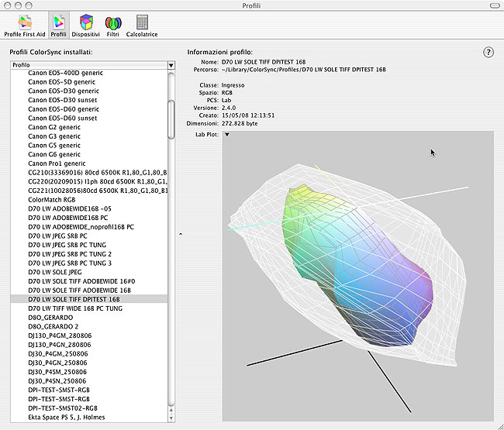Image resolution: width=504 pixels, height=430 pixels.
Task: Click the Creato date 15/05/08 12:13:51
Action: (248, 115)
